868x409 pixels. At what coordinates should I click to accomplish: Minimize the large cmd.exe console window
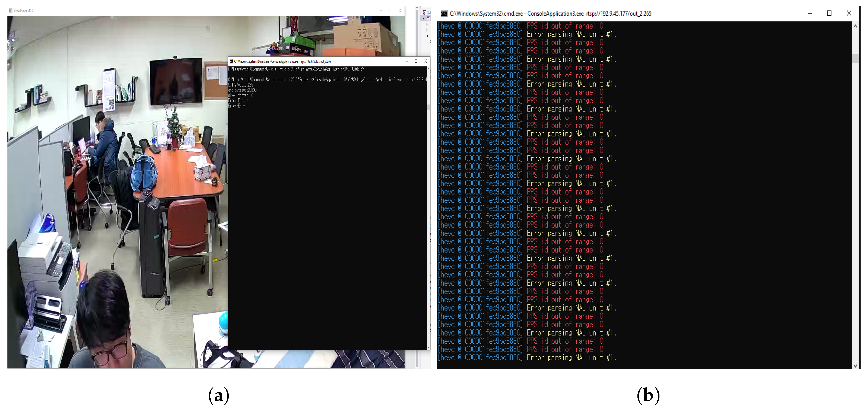point(810,13)
